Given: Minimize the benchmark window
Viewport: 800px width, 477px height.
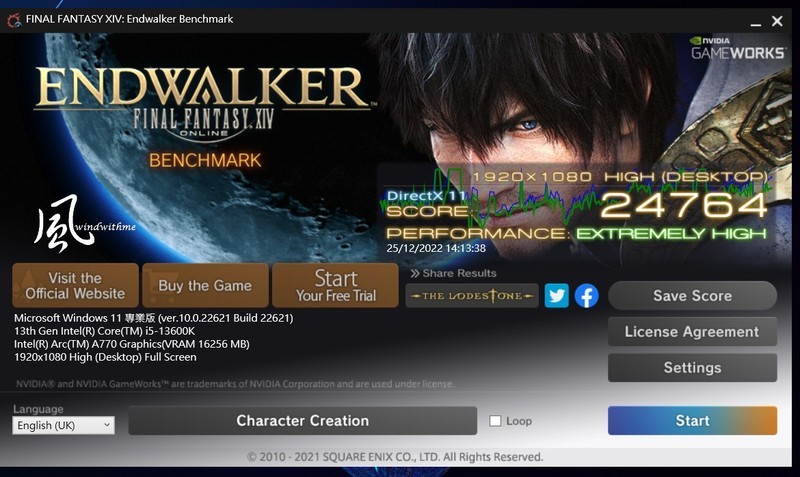Looking at the screenshot, I should (x=756, y=22).
